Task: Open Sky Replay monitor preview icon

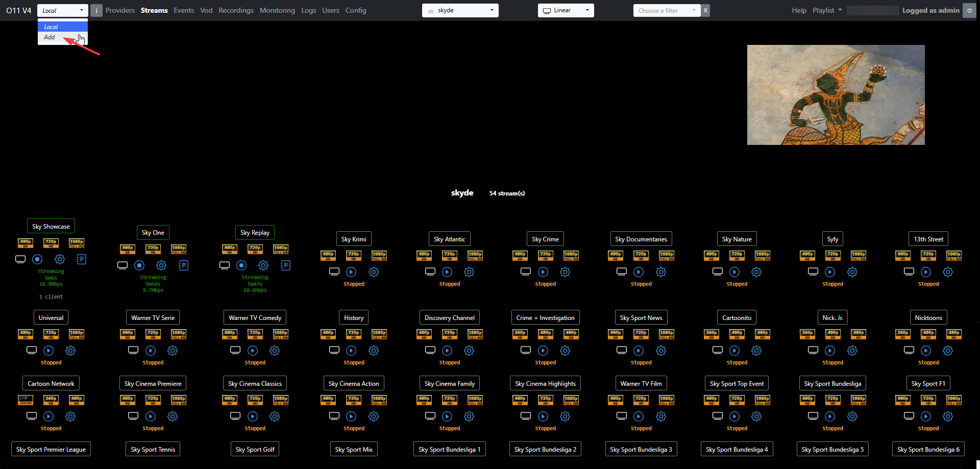Action: (225, 265)
